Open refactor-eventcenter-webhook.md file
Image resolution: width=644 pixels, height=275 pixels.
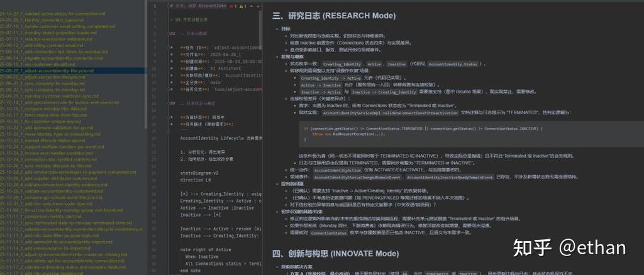(47, 39)
